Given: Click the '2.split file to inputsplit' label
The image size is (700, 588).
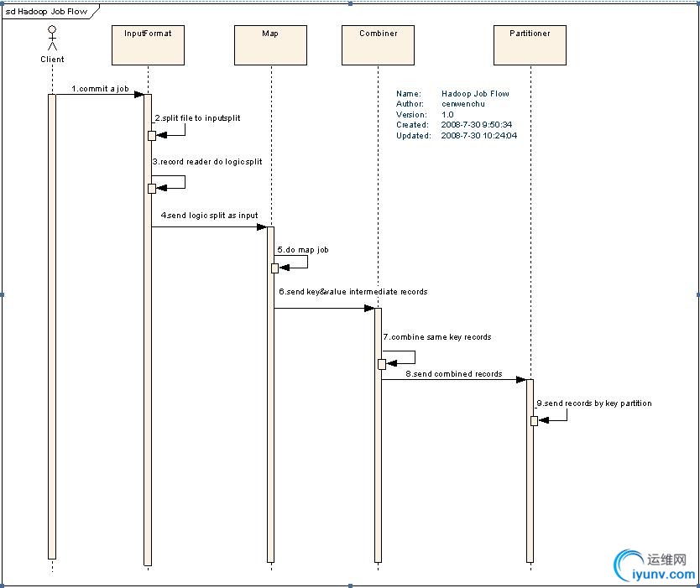Looking at the screenshot, I should coord(197,117).
